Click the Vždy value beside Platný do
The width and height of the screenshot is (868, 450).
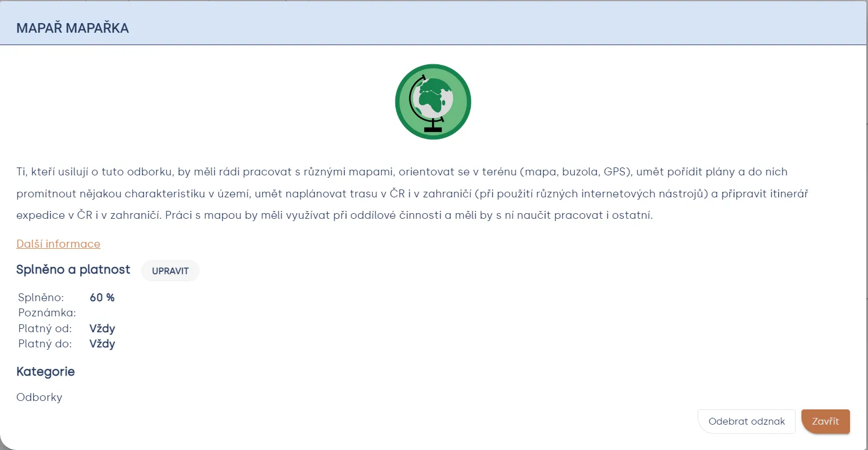tap(102, 343)
